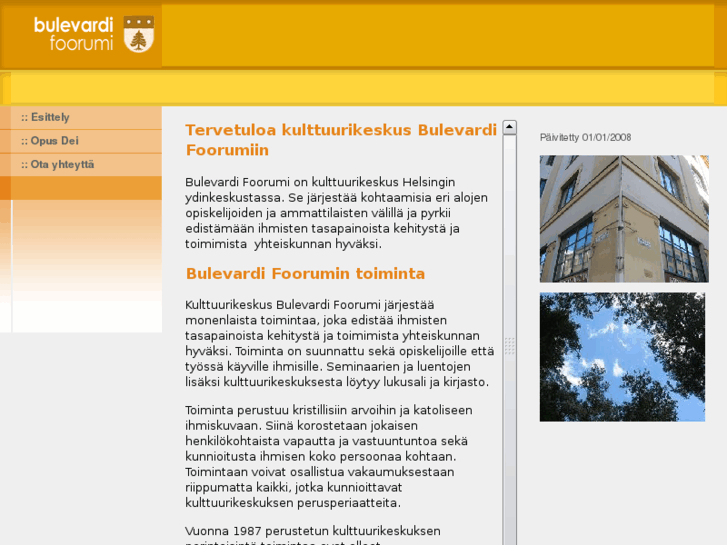Open the corner building photo
This screenshot has width=727, height=545.
point(624,219)
